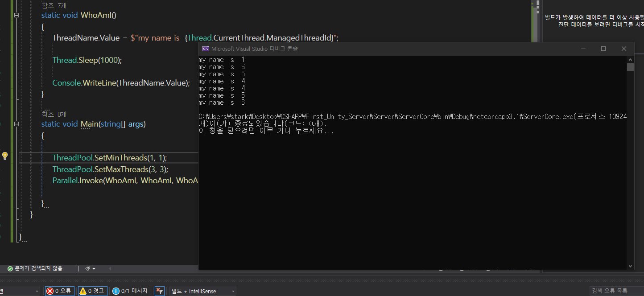
Task: Click the editor horizontal scroll left arrow
Action: [110, 268]
